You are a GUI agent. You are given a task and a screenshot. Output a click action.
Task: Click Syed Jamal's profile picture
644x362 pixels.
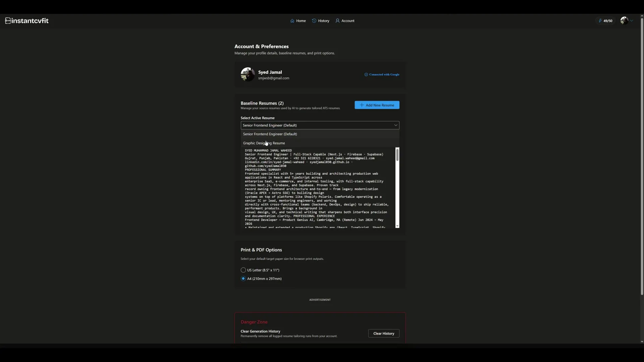(x=248, y=74)
